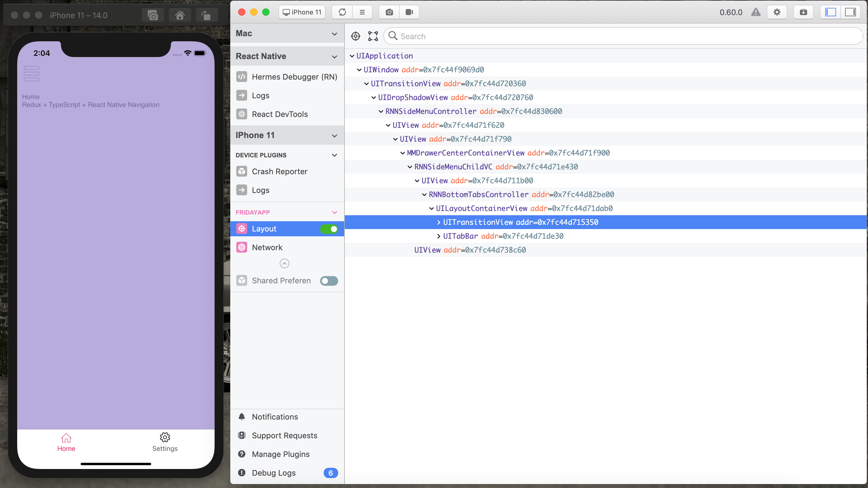This screenshot has width=868, height=488.
Task: Click the Support Requests button
Action: click(285, 435)
